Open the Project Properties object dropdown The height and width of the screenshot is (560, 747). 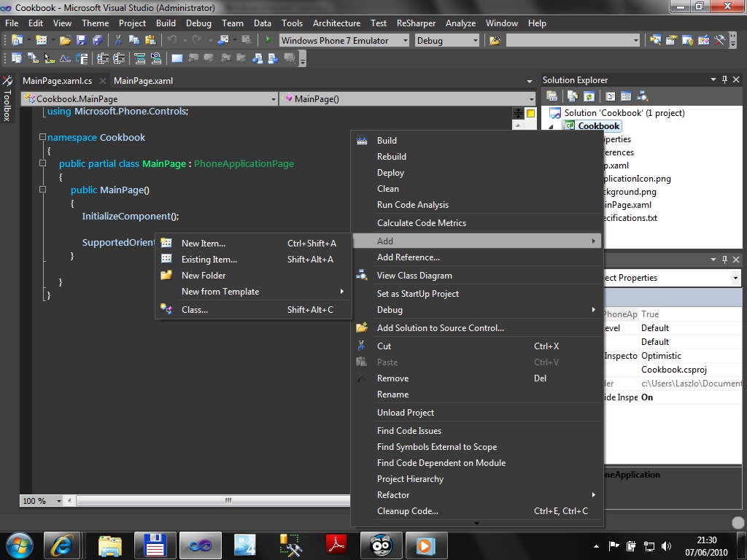coord(735,278)
